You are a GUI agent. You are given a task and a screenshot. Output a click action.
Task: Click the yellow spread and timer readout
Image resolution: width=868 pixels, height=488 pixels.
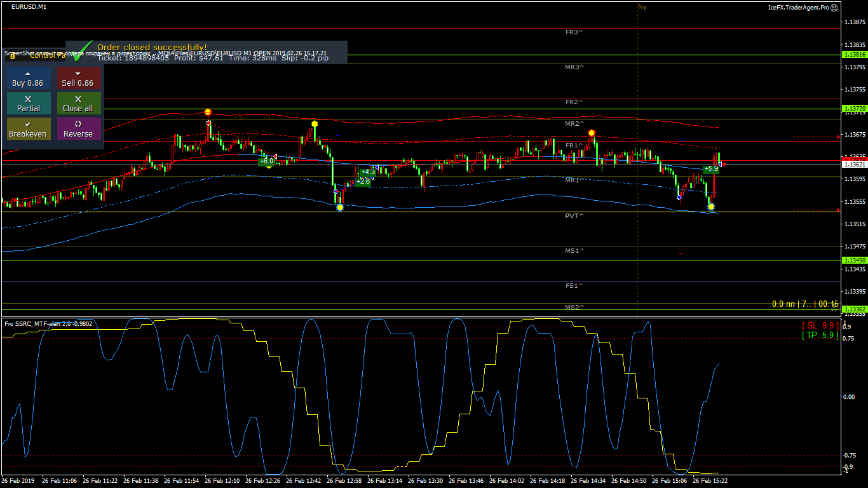point(805,304)
